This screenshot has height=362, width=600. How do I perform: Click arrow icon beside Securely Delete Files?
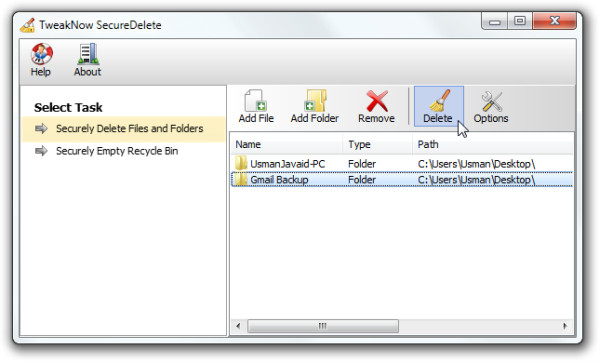[41, 129]
